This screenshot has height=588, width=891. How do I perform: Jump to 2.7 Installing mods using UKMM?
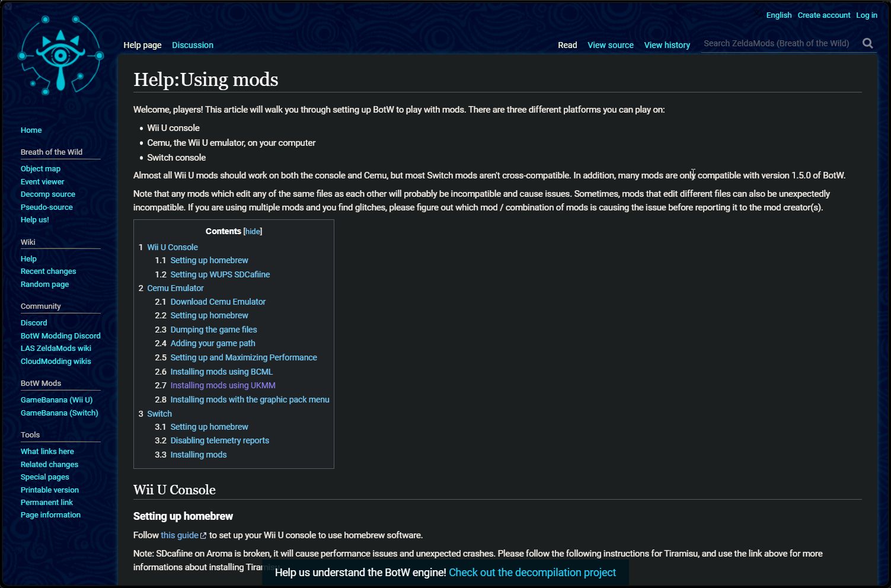click(x=215, y=385)
